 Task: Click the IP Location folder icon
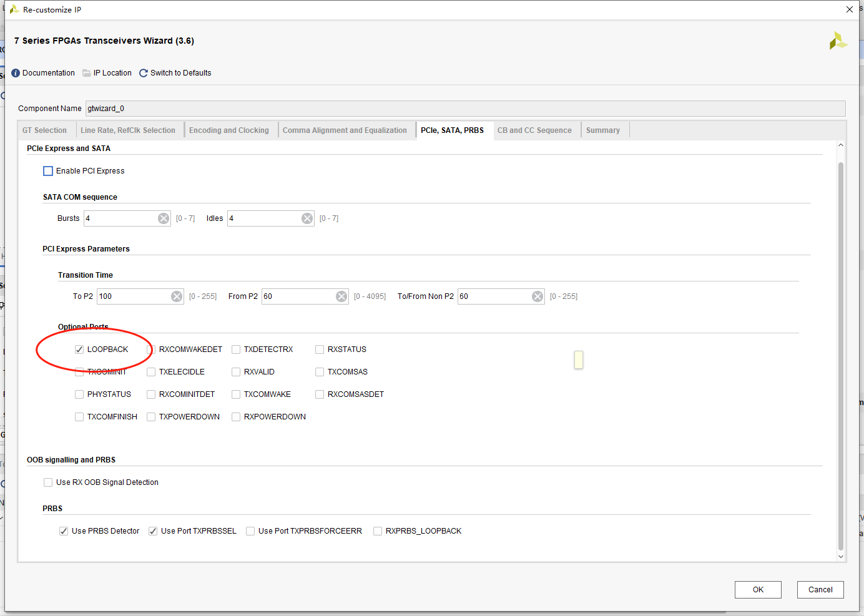click(87, 73)
